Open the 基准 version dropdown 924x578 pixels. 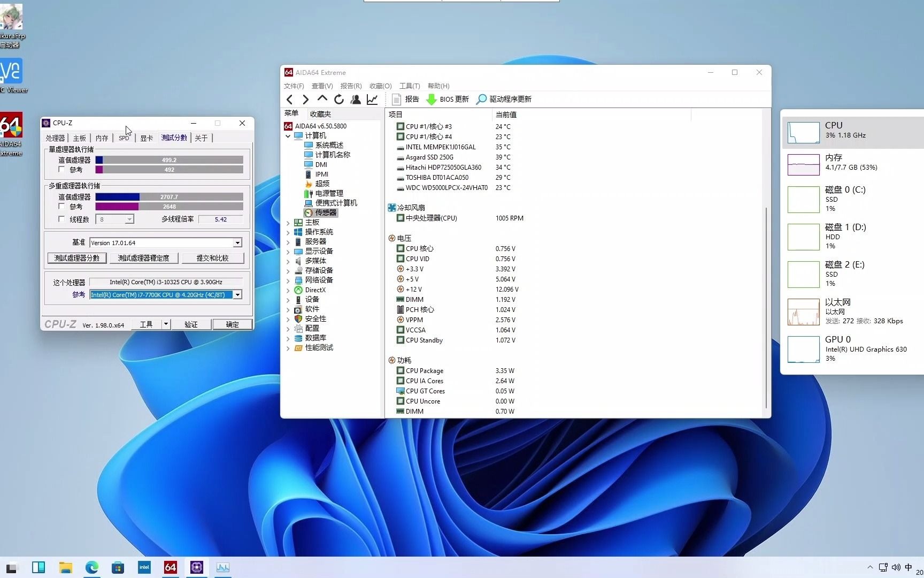237,243
